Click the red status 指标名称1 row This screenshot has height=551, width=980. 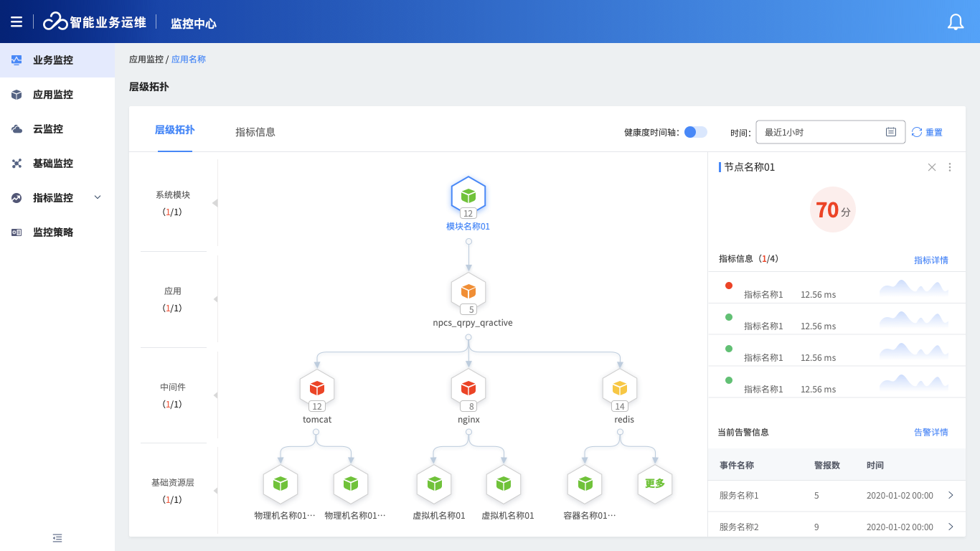point(837,287)
